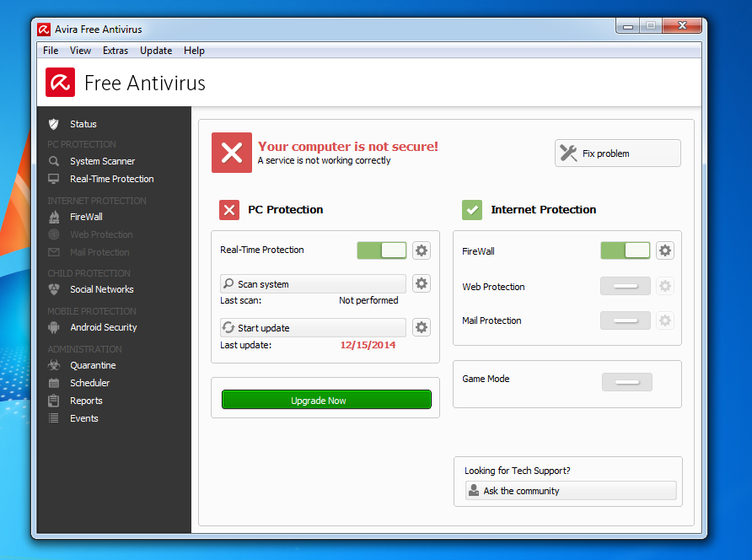Click the Social Networks icon in sidebar

point(54,289)
